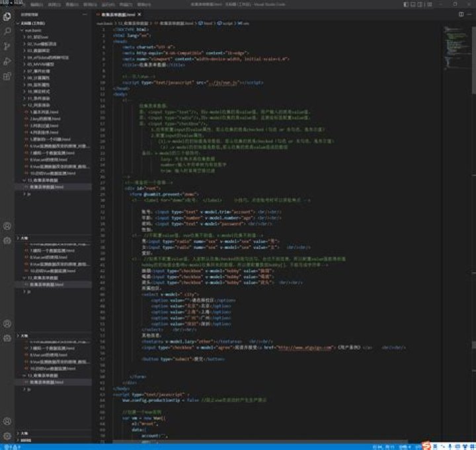Toggle the primary side bar layout icon
The width and height of the screenshot is (476, 450).
coord(406,4)
